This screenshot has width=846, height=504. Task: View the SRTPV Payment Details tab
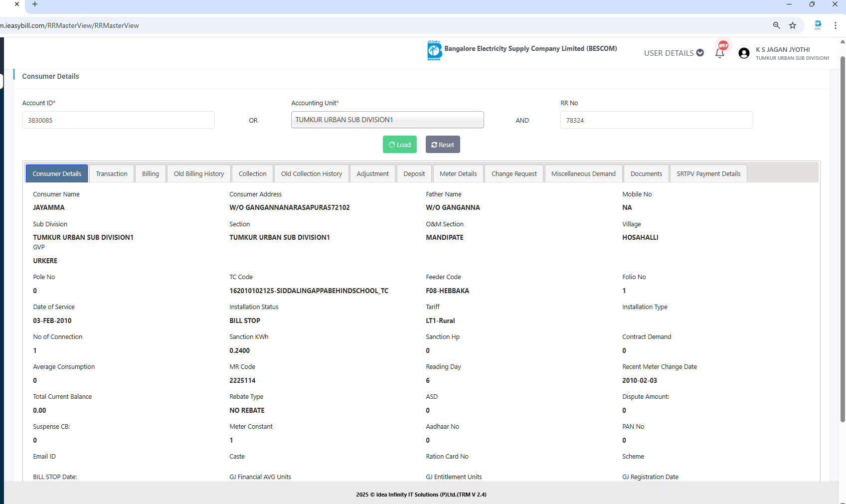coord(708,173)
